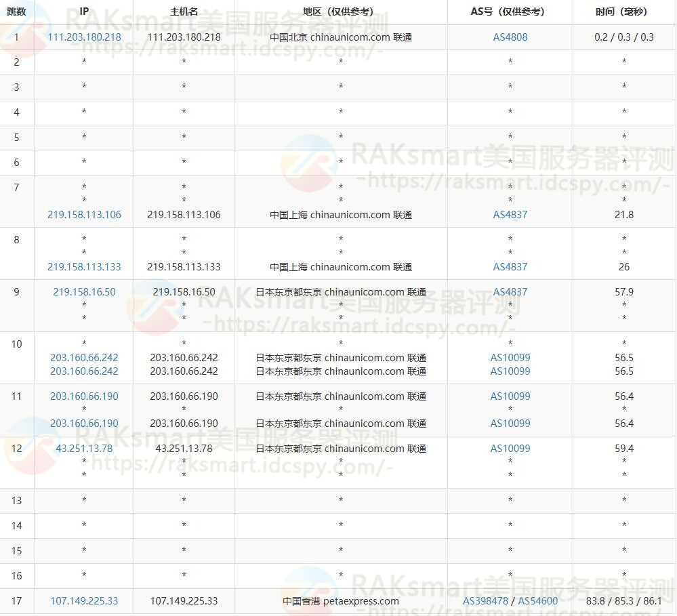Select the AS号 column header
The height and width of the screenshot is (616, 677).
coord(510,11)
